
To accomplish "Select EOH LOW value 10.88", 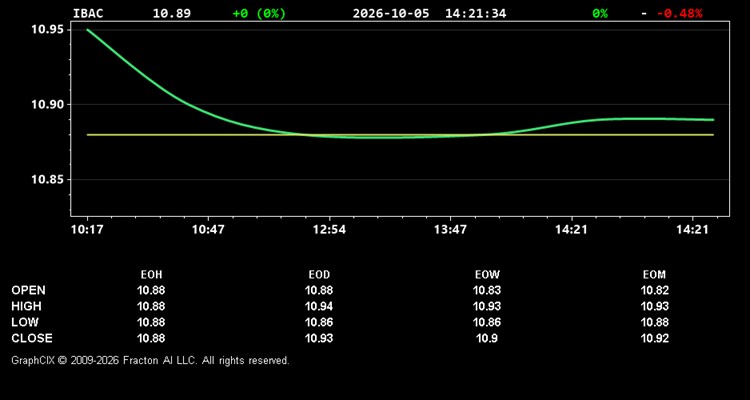I will coord(151,322).
